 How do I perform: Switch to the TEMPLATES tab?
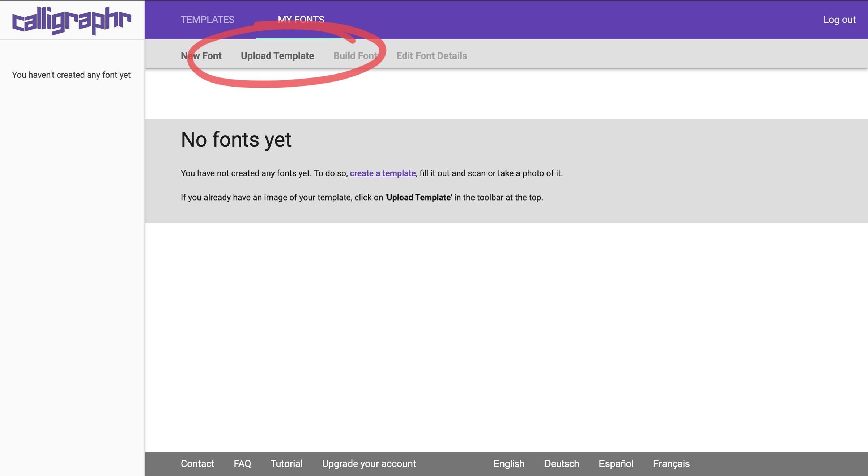point(208,20)
